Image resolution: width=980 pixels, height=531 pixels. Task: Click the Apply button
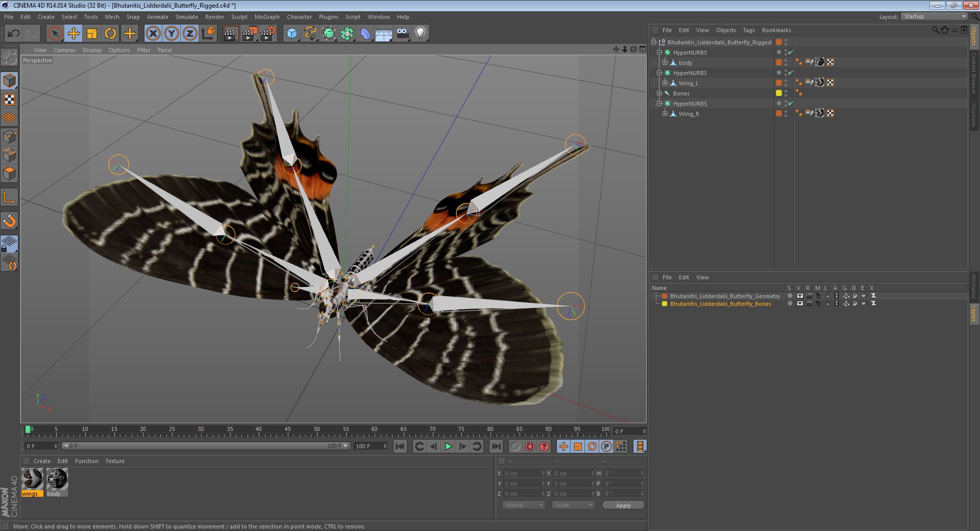pyautogui.click(x=623, y=505)
